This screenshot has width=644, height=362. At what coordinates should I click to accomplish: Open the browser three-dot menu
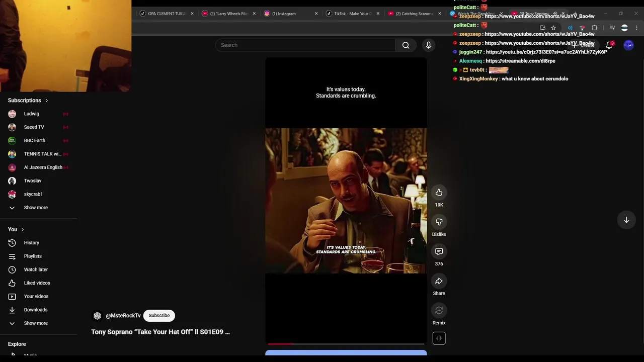pos(636,28)
